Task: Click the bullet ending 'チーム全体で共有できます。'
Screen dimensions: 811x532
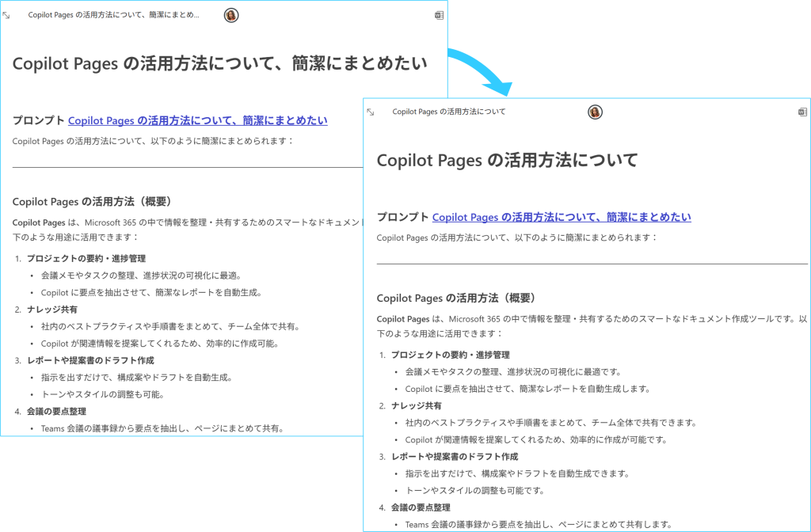Action: [x=551, y=423]
